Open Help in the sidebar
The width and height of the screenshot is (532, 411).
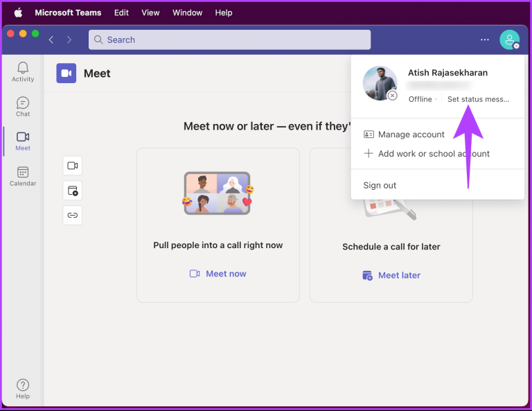23,389
